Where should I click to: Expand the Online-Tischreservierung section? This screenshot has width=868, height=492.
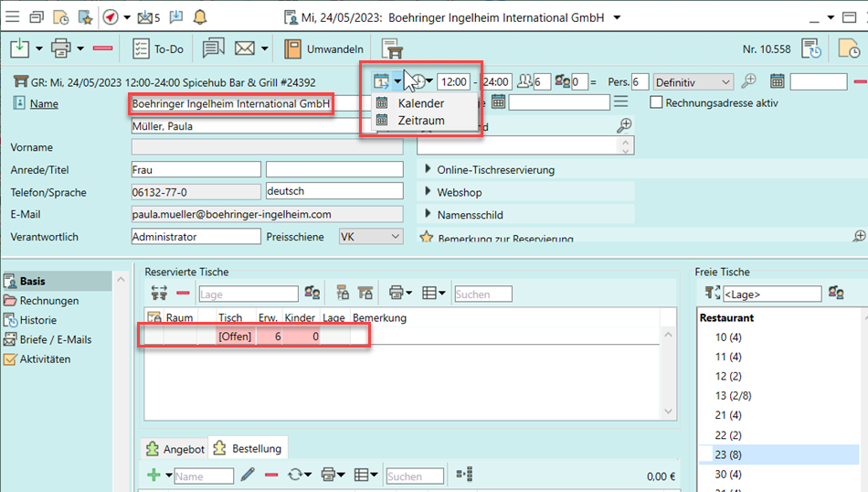click(x=428, y=169)
